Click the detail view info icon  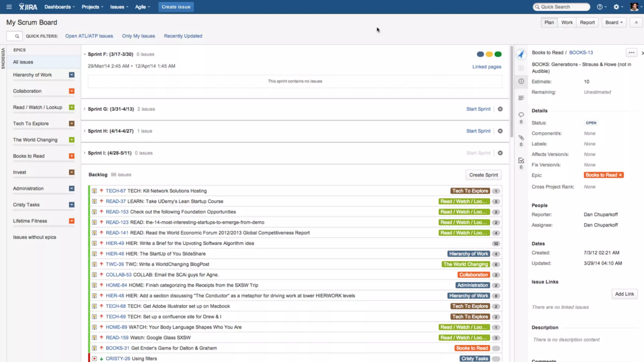pos(521,81)
